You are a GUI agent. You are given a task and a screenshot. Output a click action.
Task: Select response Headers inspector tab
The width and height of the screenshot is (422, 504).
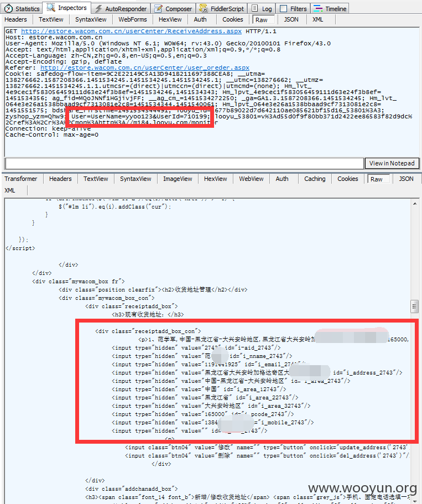60,179
